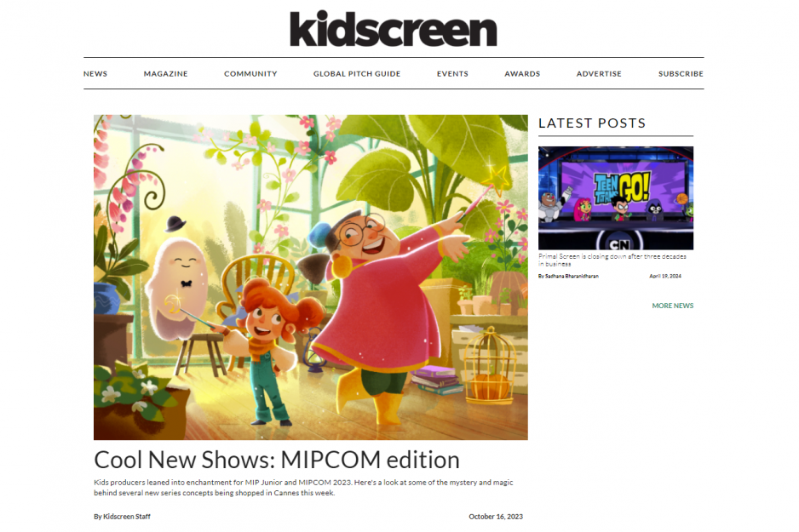
Task: Open the Magazine menu item
Action: pos(165,74)
